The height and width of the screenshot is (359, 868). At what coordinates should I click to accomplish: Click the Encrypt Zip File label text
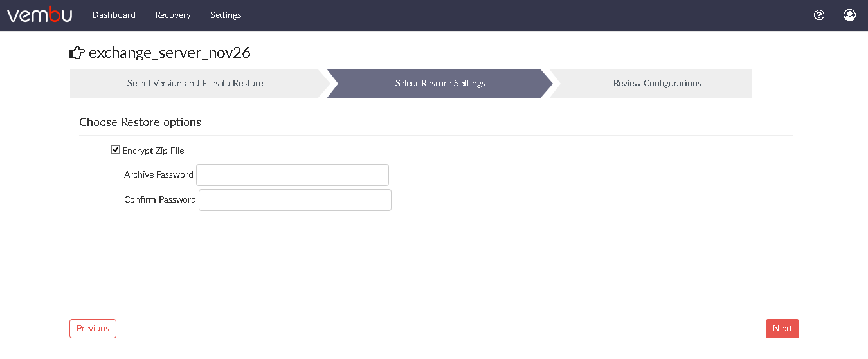[153, 151]
